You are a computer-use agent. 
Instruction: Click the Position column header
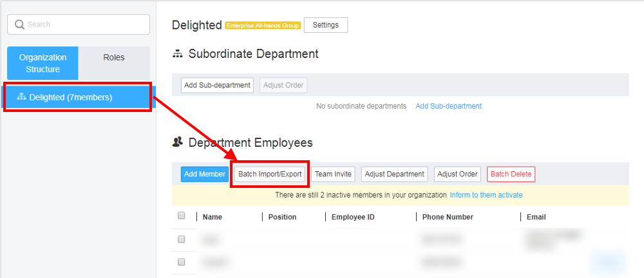[282, 217]
